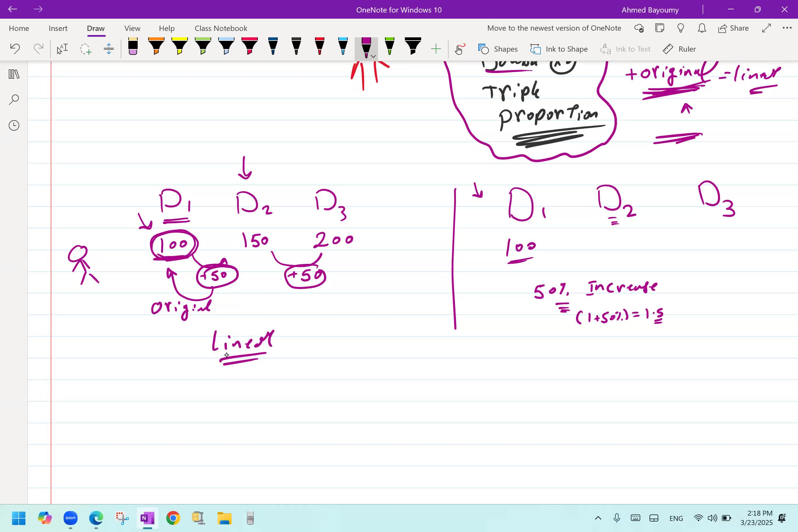Click the Share button
Image resolution: width=798 pixels, height=532 pixels.
click(x=733, y=28)
